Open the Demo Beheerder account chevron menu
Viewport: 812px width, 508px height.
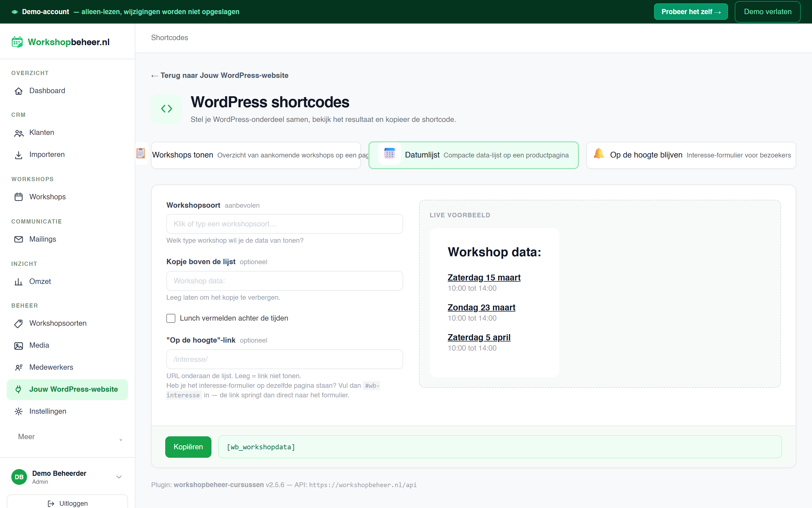click(x=119, y=477)
